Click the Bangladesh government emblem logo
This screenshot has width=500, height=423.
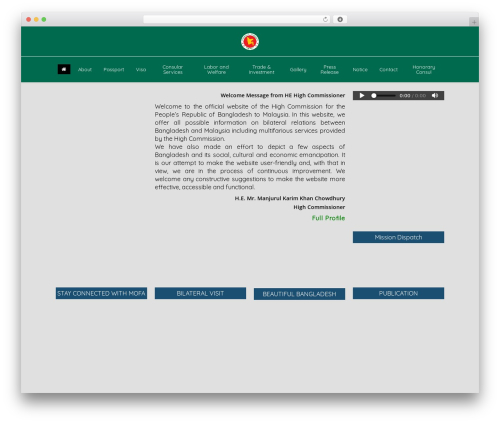[x=250, y=42]
